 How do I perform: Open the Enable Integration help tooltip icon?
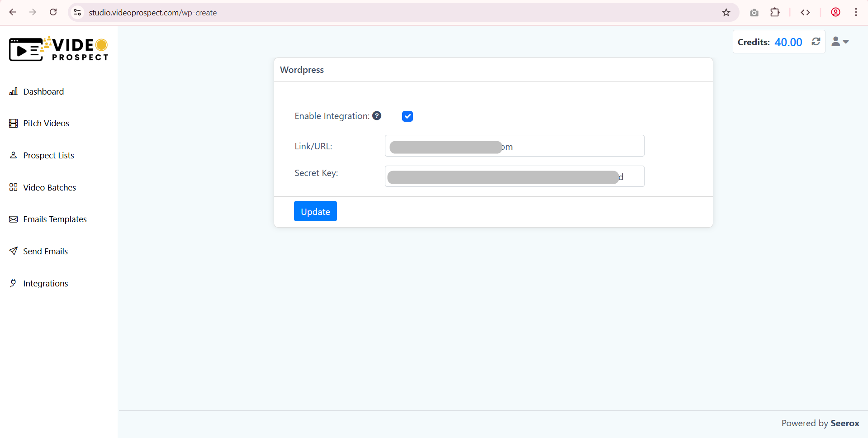click(377, 116)
